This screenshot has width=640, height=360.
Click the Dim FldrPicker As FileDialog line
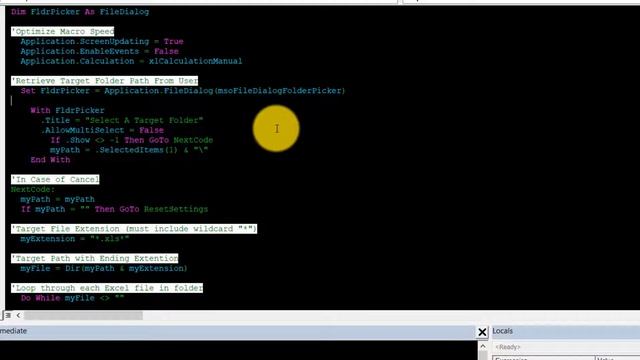click(x=80, y=12)
